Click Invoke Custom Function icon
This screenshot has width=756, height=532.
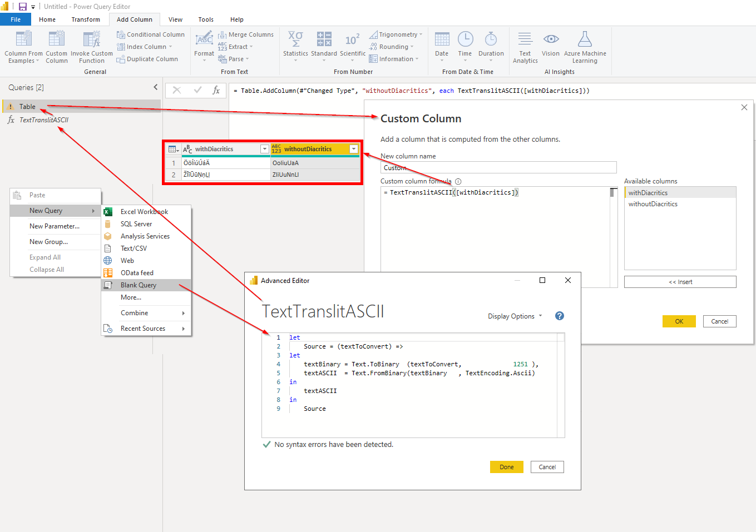pyautogui.click(x=92, y=39)
